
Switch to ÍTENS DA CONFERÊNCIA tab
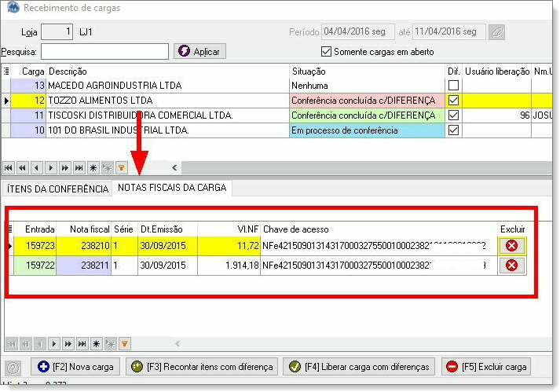pos(57,189)
